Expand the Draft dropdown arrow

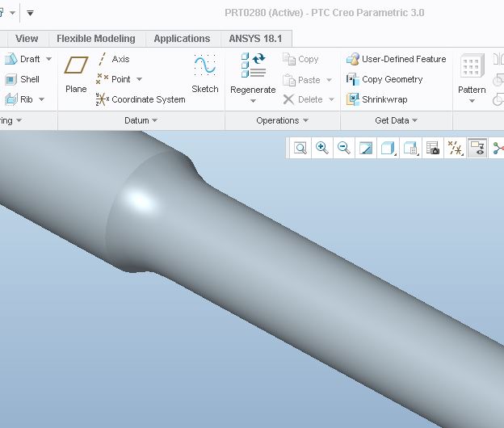48,59
